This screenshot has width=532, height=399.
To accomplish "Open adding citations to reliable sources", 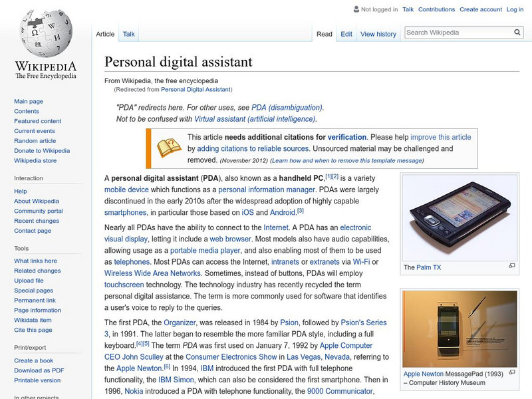I will point(253,148).
